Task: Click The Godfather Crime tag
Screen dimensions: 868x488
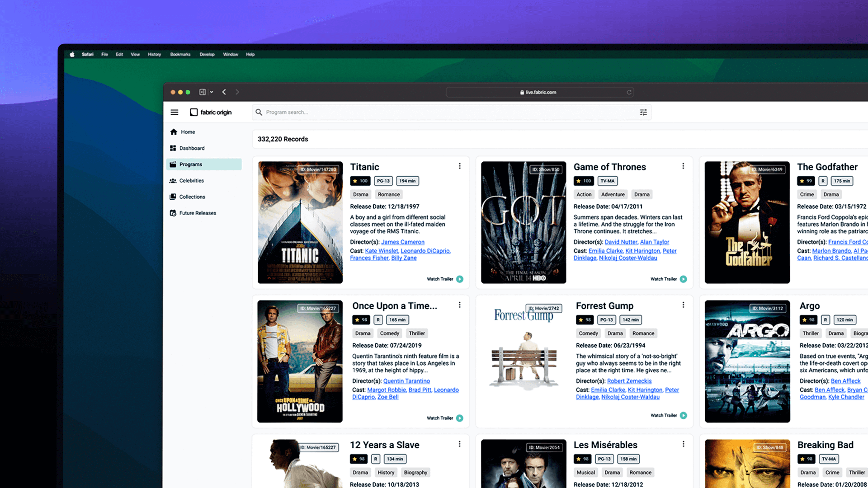Action: (x=807, y=195)
